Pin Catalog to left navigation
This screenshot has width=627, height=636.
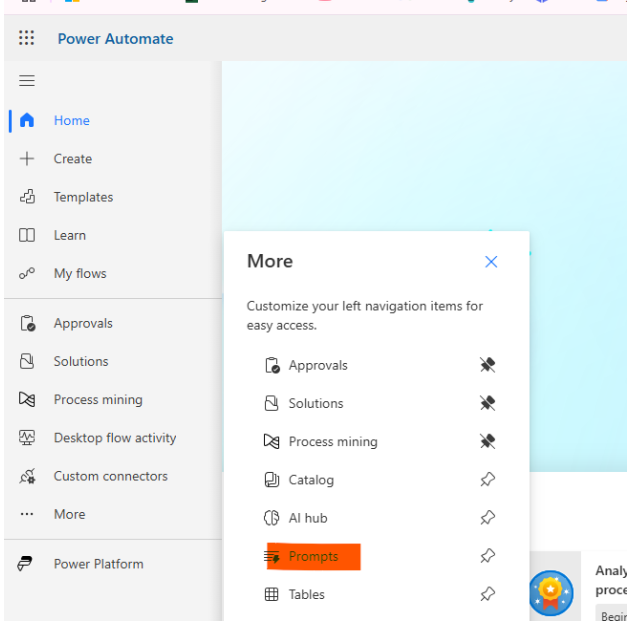tap(487, 479)
